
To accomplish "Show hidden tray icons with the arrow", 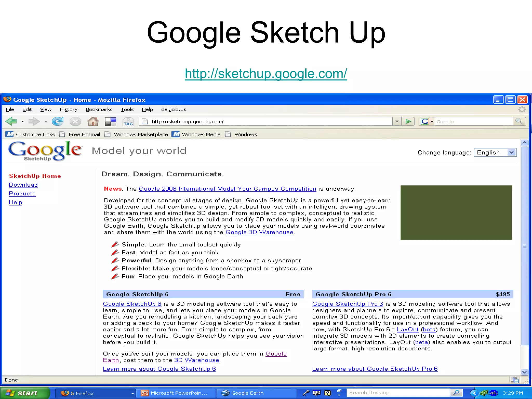I will [x=474, y=393].
